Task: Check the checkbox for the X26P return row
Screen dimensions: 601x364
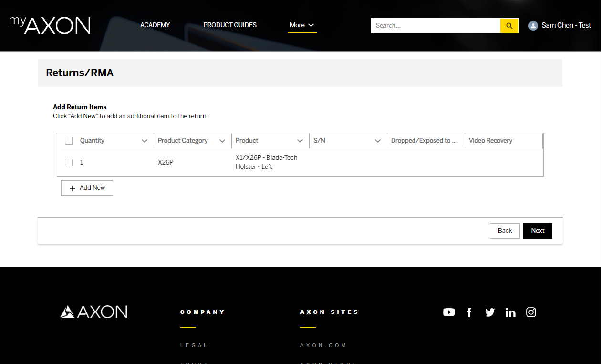Action: click(68, 162)
